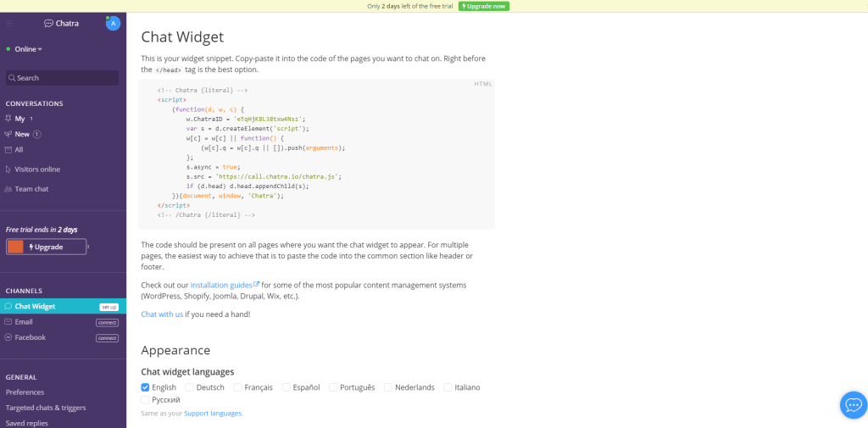Click the Team chat people icon
This screenshot has width=868, height=428.
(8, 189)
